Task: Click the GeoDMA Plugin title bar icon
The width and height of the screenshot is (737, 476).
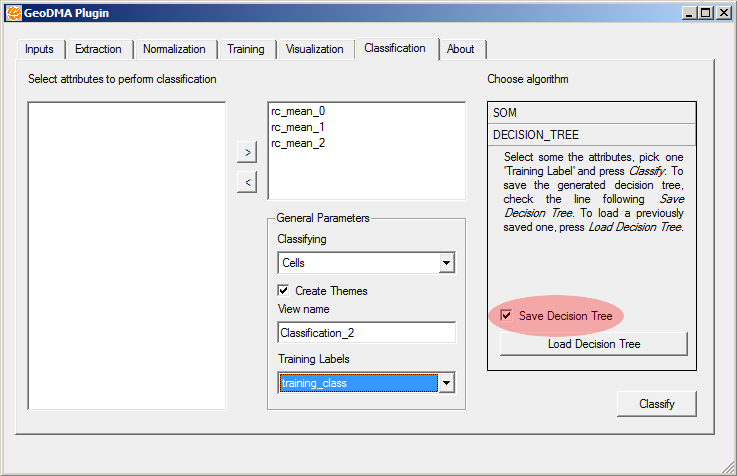Action: (13, 13)
